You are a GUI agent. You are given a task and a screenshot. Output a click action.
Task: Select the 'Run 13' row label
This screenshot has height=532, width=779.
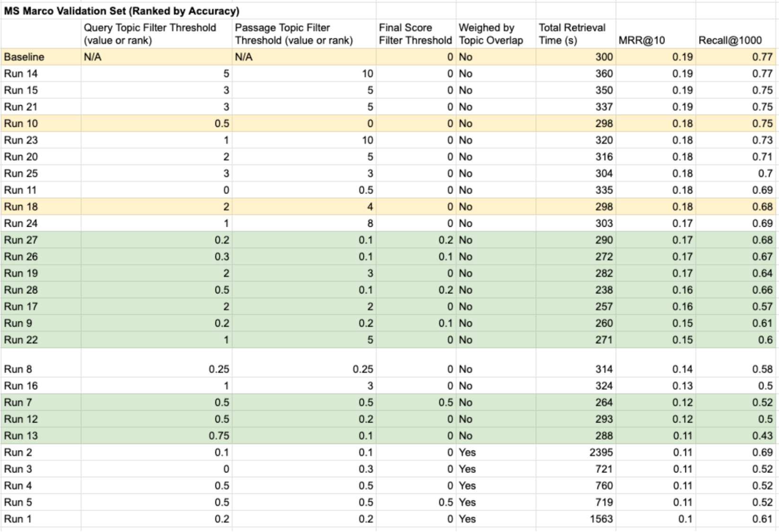pos(21,435)
